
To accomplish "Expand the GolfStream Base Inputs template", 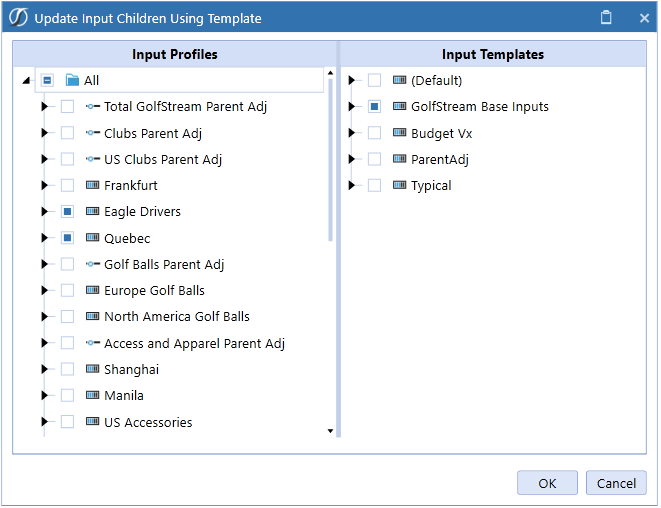I will coord(351,106).
